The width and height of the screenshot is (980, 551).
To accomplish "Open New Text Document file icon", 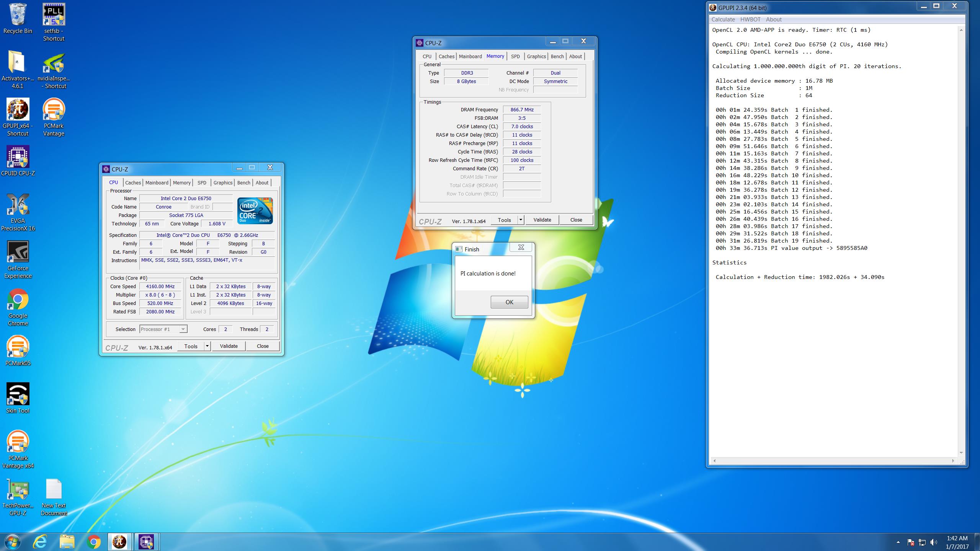I will (x=54, y=497).
